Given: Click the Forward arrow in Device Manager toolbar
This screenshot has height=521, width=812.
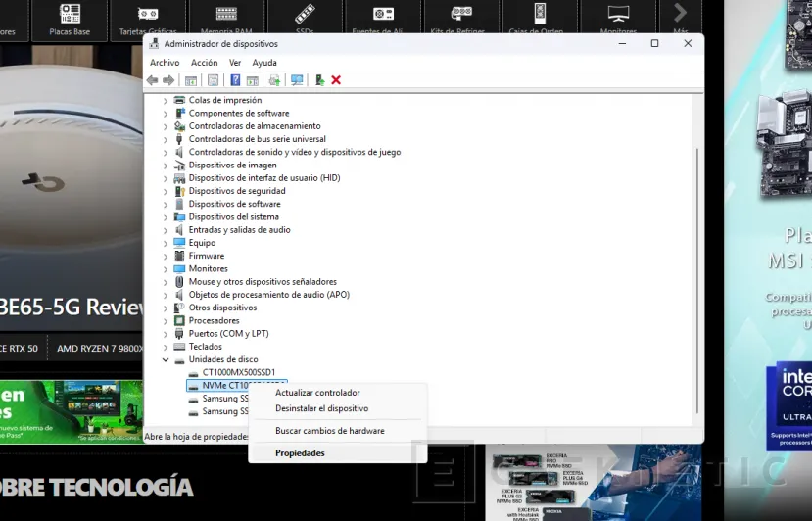Looking at the screenshot, I should [x=168, y=80].
